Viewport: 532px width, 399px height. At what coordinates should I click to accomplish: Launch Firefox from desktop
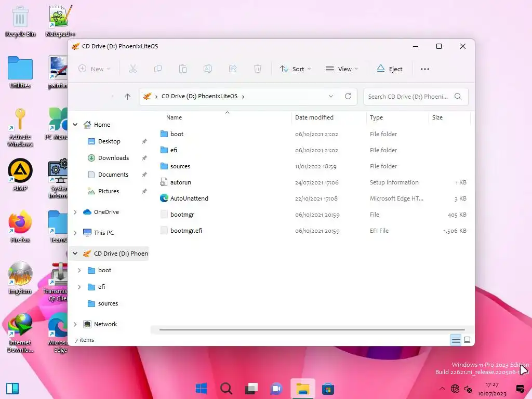(20, 227)
